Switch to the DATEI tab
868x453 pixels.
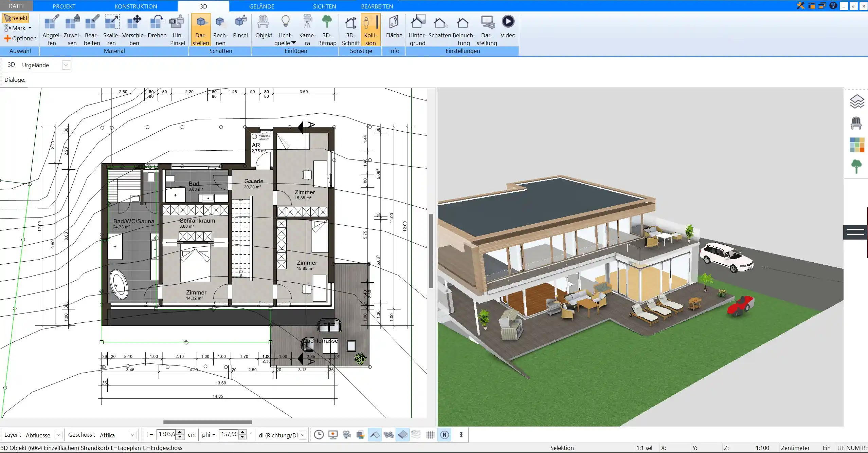click(x=16, y=6)
